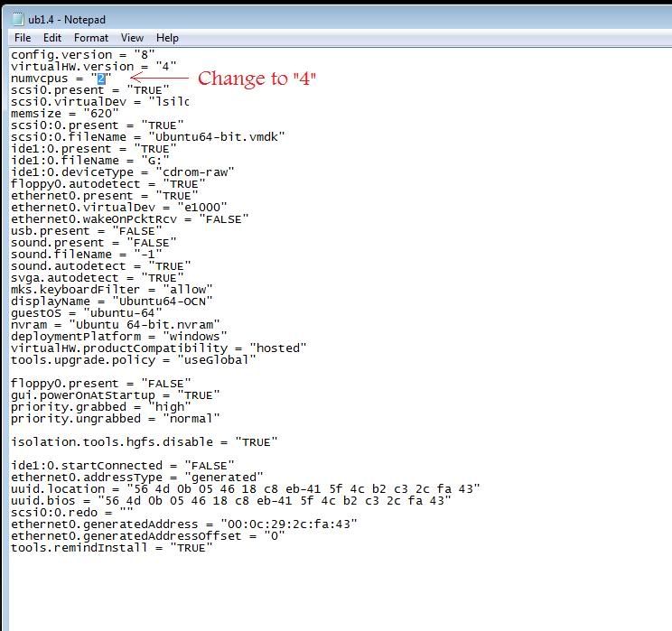
Task: Open the File menu
Action: (x=23, y=38)
